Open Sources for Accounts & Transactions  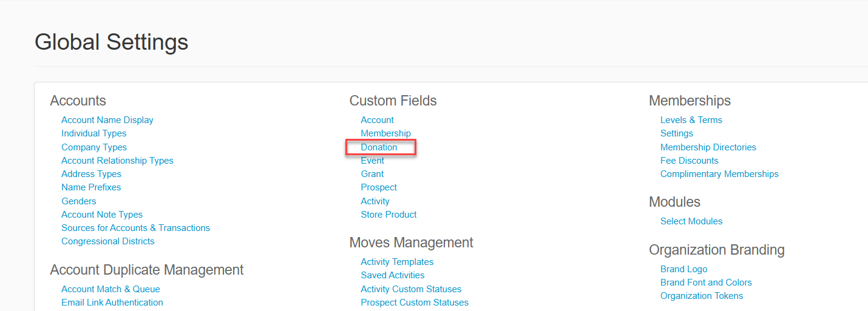(136, 228)
